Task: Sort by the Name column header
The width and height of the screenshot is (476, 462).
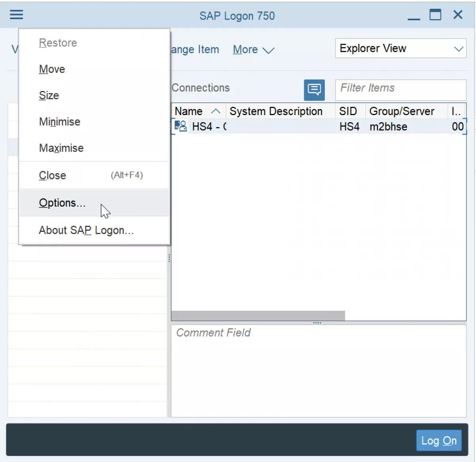Action: [198, 111]
